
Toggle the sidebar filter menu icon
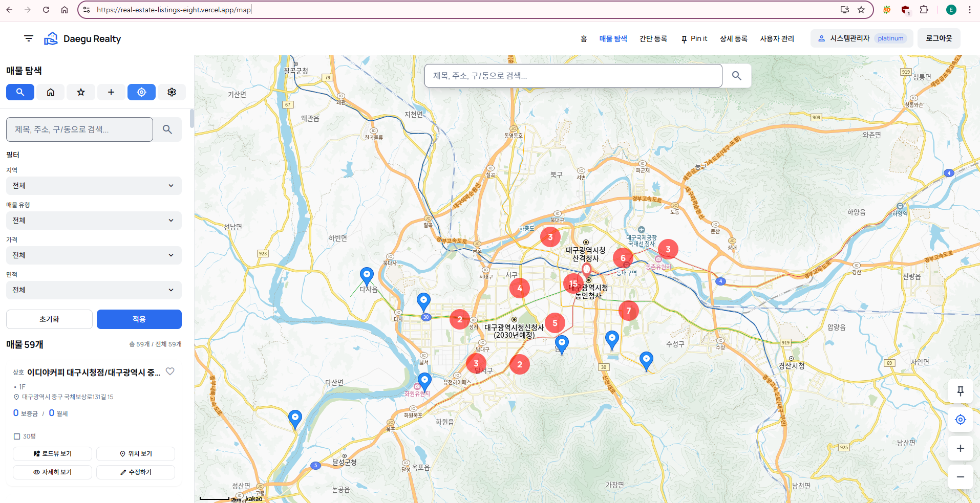point(29,38)
